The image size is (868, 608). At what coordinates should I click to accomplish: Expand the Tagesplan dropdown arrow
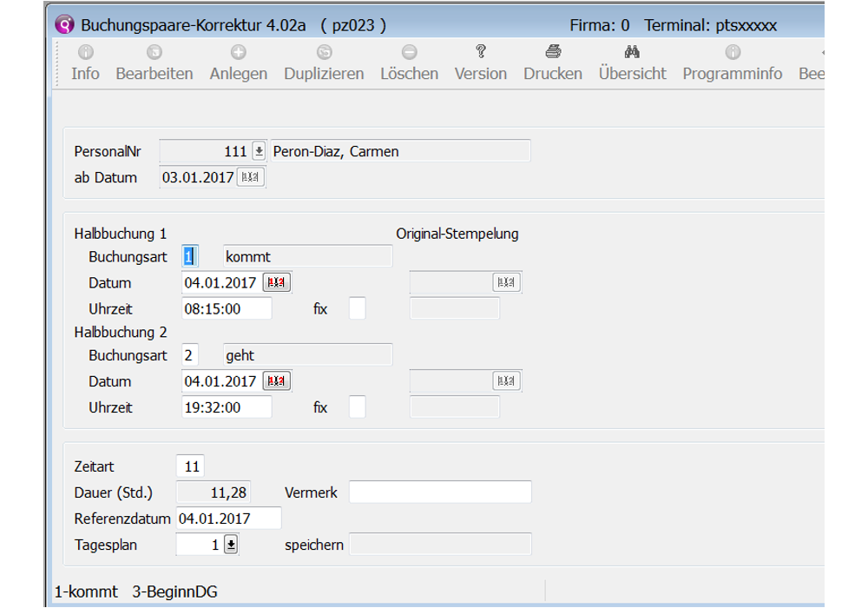pos(231,545)
